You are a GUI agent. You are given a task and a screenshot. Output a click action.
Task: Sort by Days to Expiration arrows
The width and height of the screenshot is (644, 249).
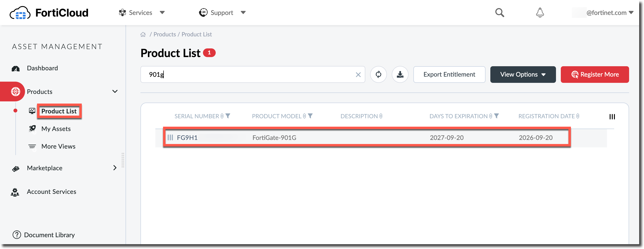[x=491, y=116]
